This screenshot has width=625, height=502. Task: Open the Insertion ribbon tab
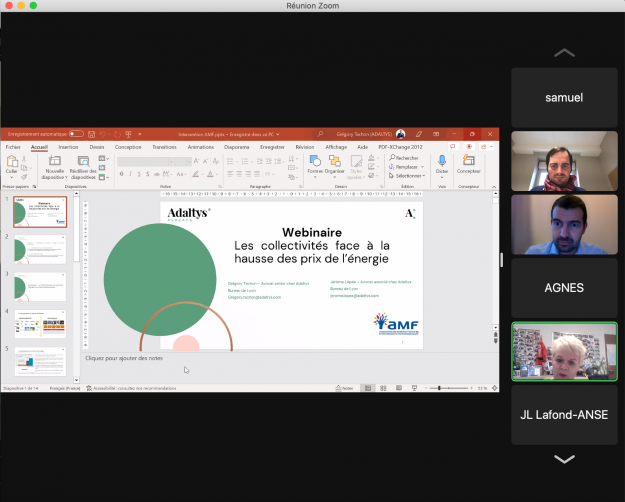[68, 146]
